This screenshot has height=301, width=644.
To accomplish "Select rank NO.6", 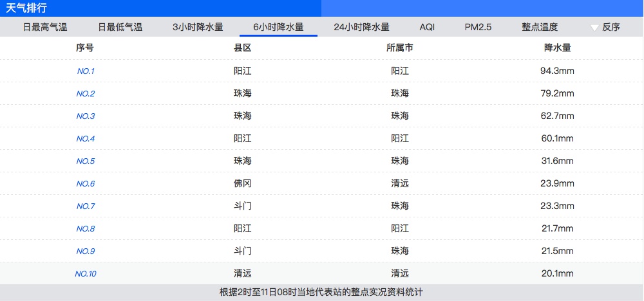I will [86, 184].
